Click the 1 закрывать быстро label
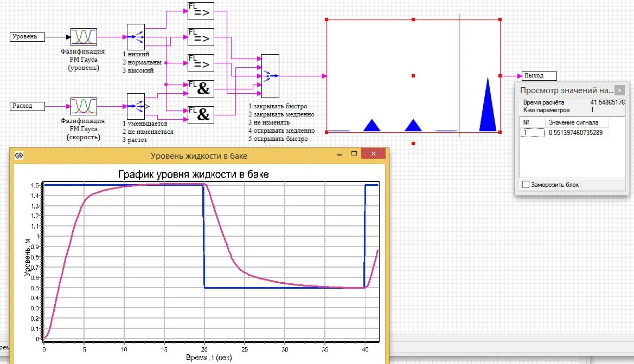 278,106
